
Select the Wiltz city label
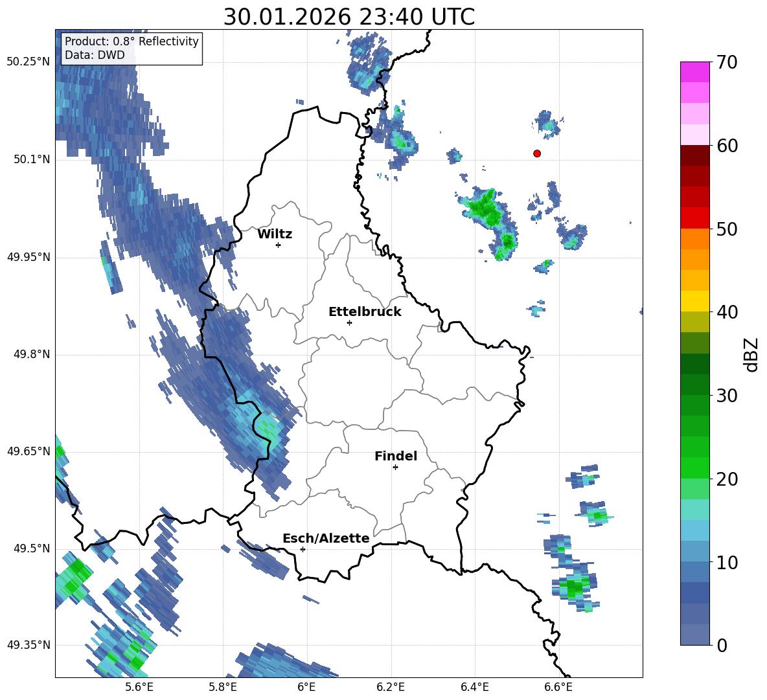(x=275, y=234)
